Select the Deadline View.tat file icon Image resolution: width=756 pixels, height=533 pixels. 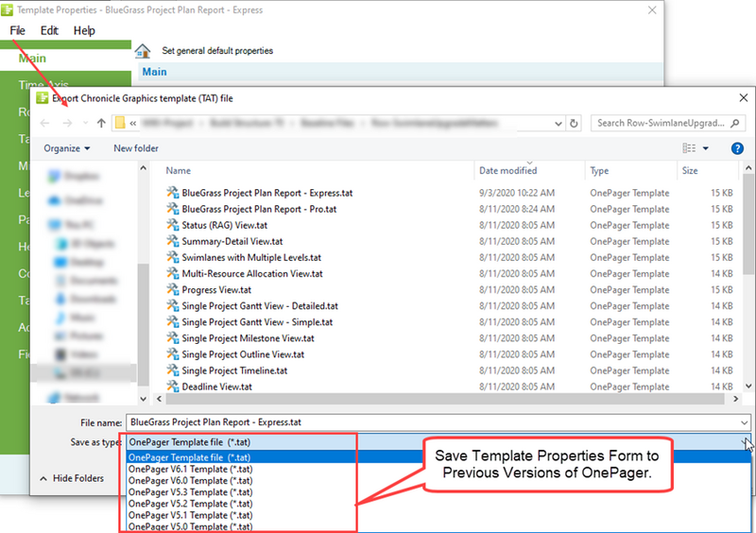click(173, 386)
